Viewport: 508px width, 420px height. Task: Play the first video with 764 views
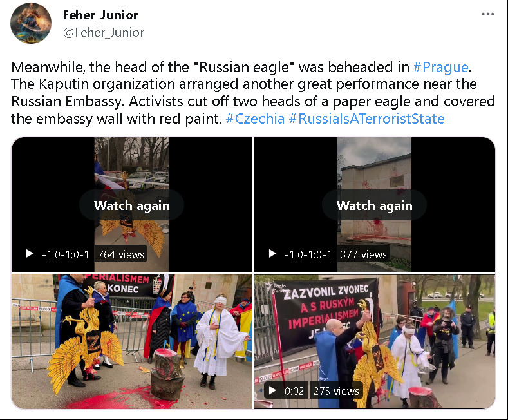[x=30, y=254]
